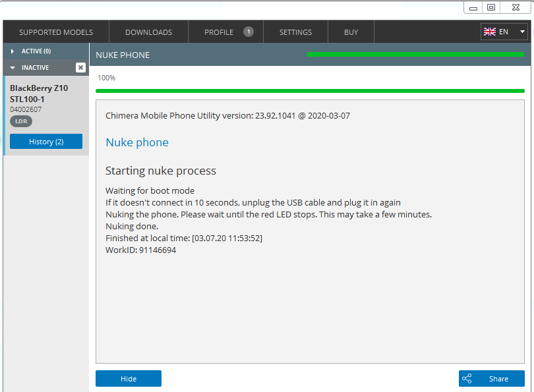Minimize the Chimera window
The width and height of the screenshot is (534, 392).
(x=473, y=8)
